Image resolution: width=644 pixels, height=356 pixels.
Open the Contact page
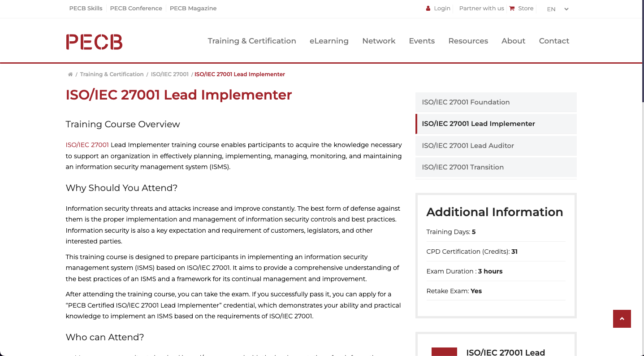[554, 41]
